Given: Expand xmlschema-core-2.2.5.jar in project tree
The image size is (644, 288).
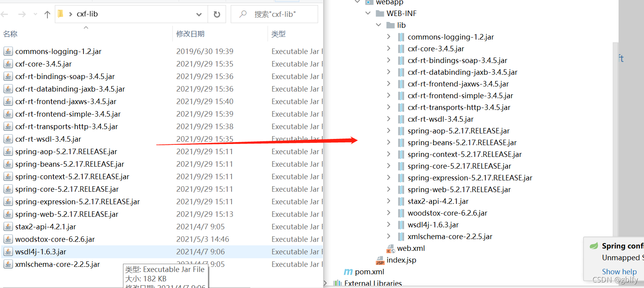Looking at the screenshot, I should coord(389,236).
